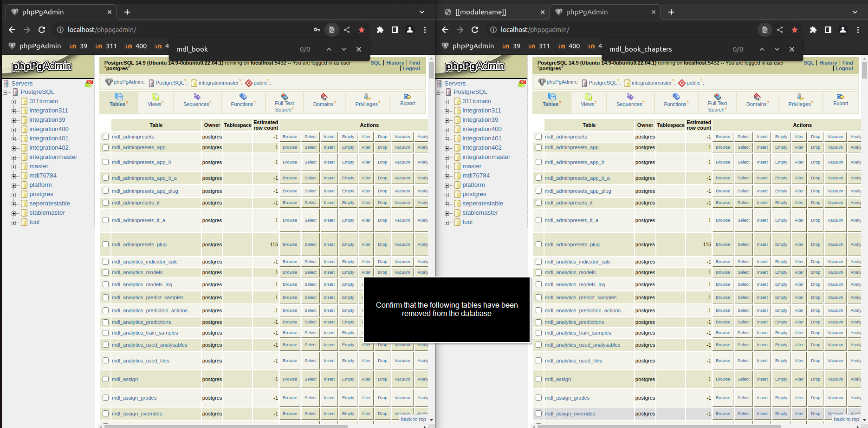Open extensions puzzle icon in the right browser
Viewport: 868px width, 428px height.
click(x=813, y=30)
